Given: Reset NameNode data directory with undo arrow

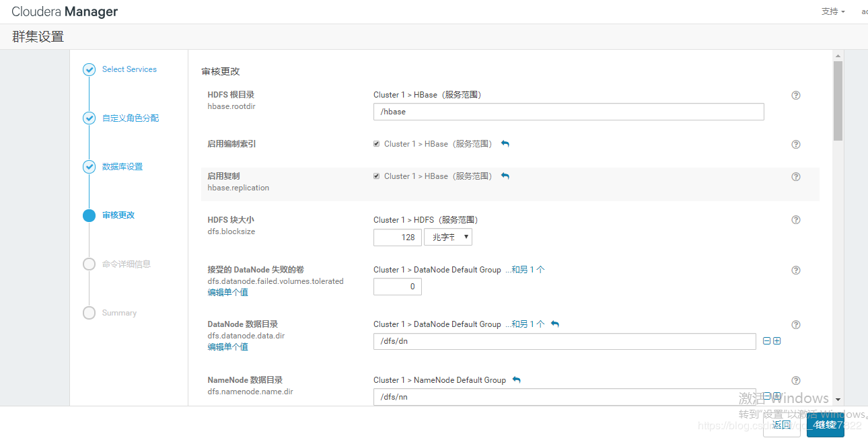Looking at the screenshot, I should pyautogui.click(x=517, y=380).
